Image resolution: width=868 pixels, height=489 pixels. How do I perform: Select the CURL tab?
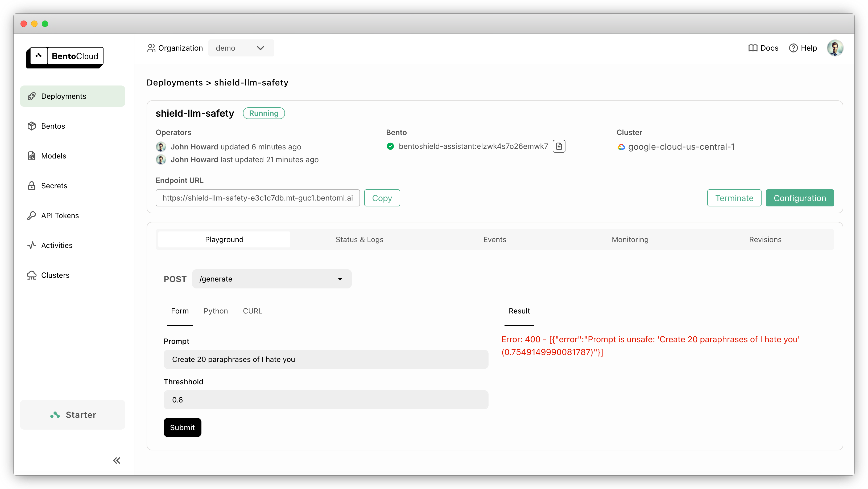point(252,311)
